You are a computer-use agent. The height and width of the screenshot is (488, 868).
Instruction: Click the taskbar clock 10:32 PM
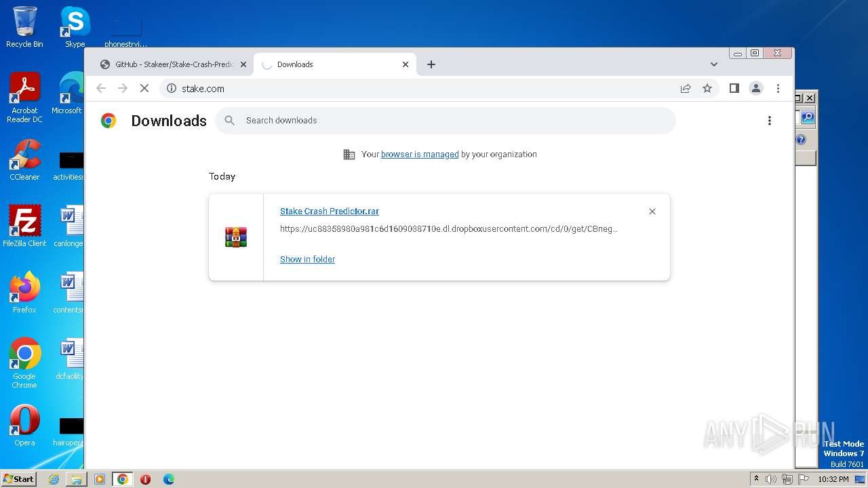(833, 479)
